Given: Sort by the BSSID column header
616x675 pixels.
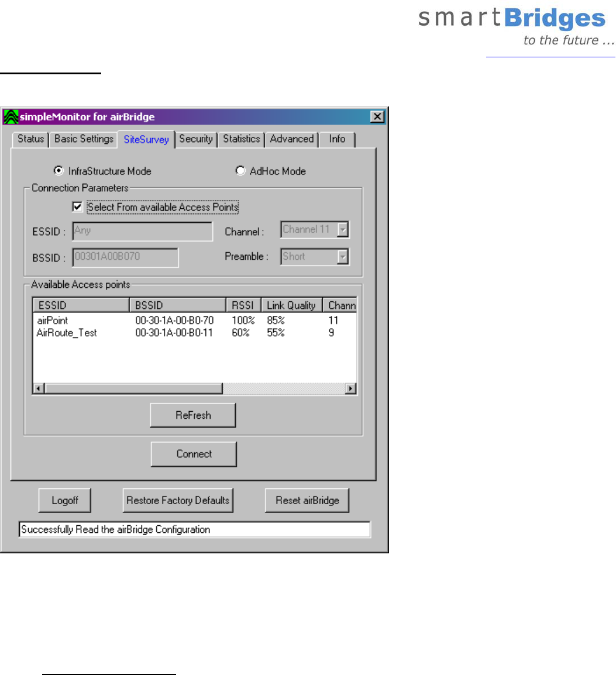Looking at the screenshot, I should 178,305.
